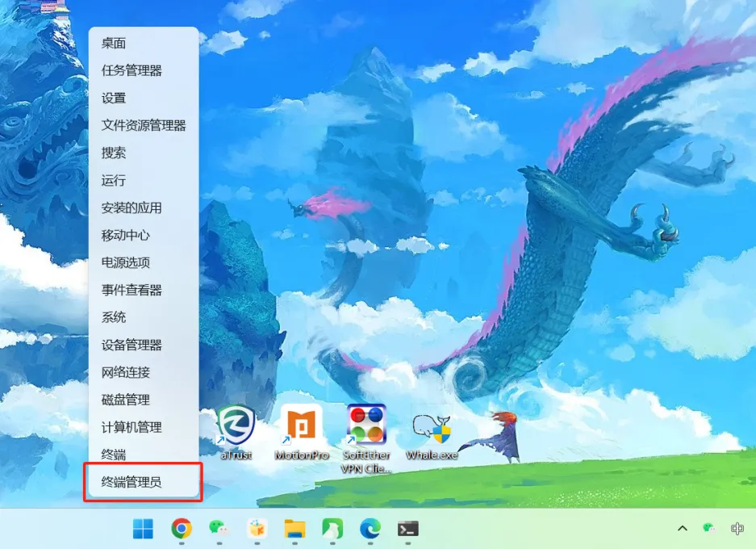This screenshot has width=756, height=549.
Task: Toggle the 中 input method indicator
Action: 737,528
